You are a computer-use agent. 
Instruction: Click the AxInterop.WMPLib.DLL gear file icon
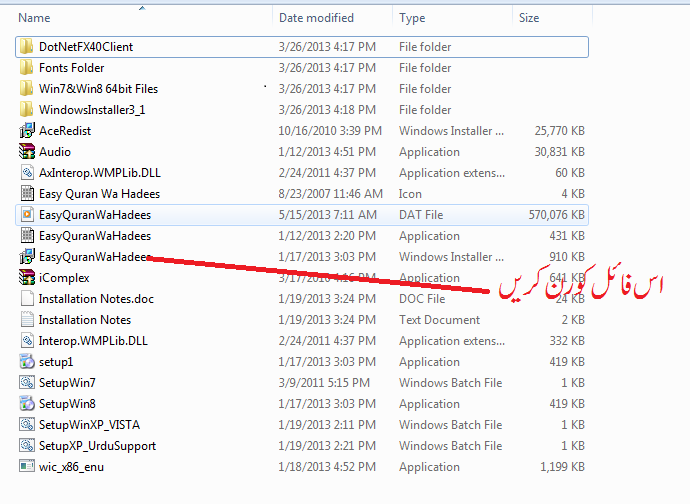coord(27,173)
